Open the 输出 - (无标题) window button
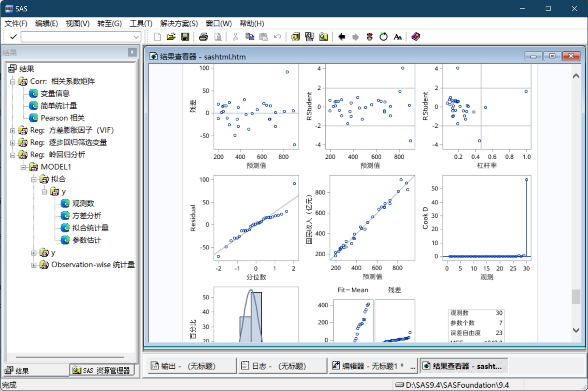This screenshot has width=588, height=391. tap(192, 366)
